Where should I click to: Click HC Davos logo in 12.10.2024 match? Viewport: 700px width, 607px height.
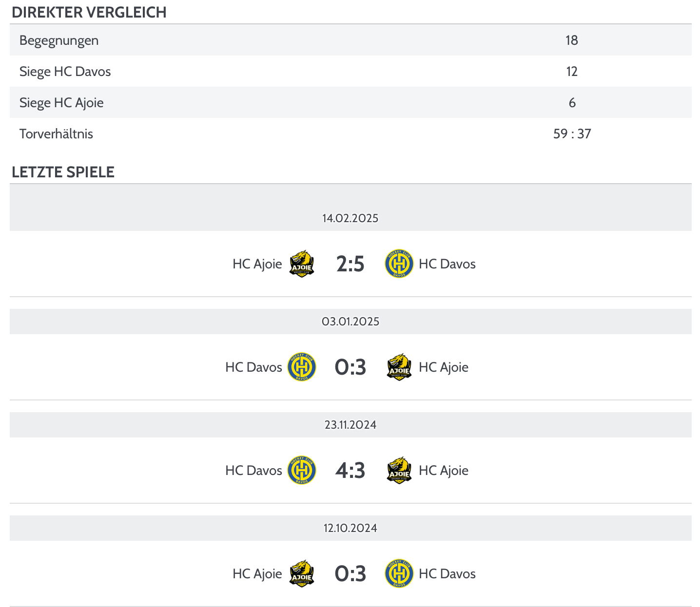(399, 574)
